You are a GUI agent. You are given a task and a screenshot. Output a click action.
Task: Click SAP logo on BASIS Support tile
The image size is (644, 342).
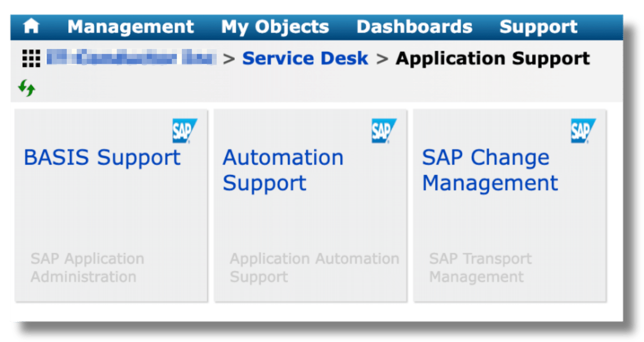(184, 131)
